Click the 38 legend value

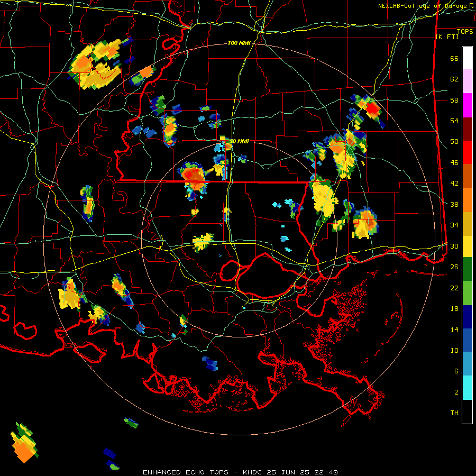(x=454, y=204)
